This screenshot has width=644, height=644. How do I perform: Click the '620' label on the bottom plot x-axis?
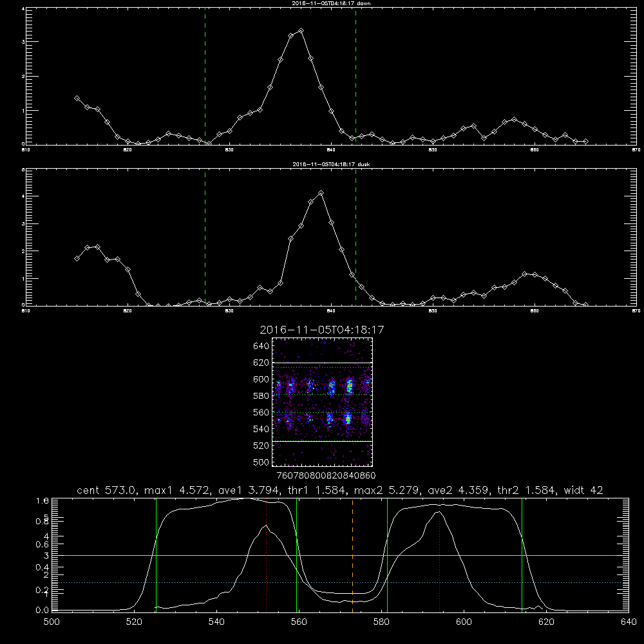click(x=546, y=622)
